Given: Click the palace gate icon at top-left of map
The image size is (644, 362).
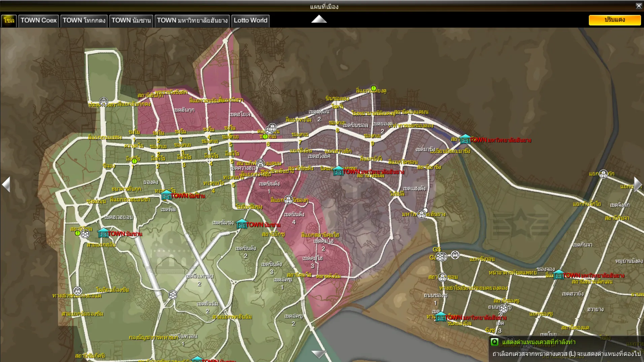Looking at the screenshot, I should point(103,101).
